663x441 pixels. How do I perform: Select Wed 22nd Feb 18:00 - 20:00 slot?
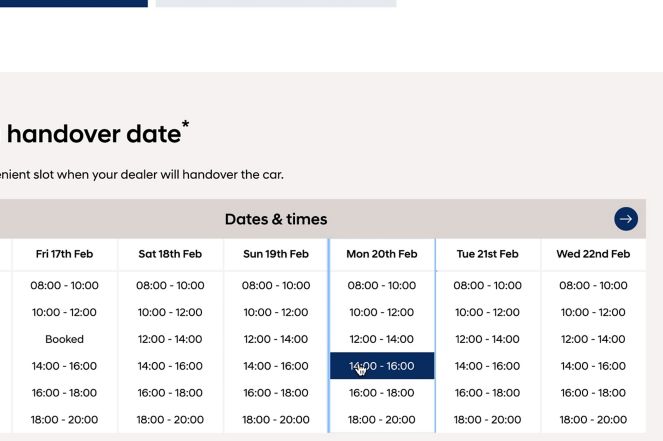click(x=593, y=420)
